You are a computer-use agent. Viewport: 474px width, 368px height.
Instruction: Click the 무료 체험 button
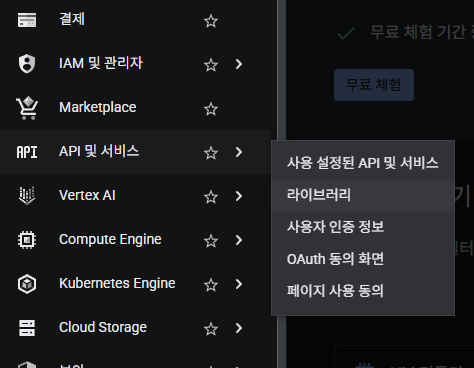374,85
